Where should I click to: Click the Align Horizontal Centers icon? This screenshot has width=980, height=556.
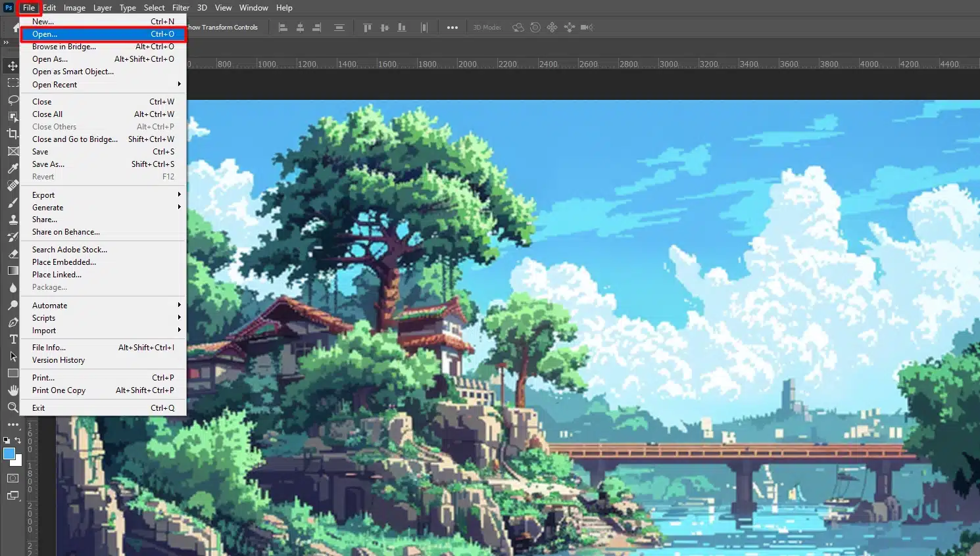click(x=300, y=28)
